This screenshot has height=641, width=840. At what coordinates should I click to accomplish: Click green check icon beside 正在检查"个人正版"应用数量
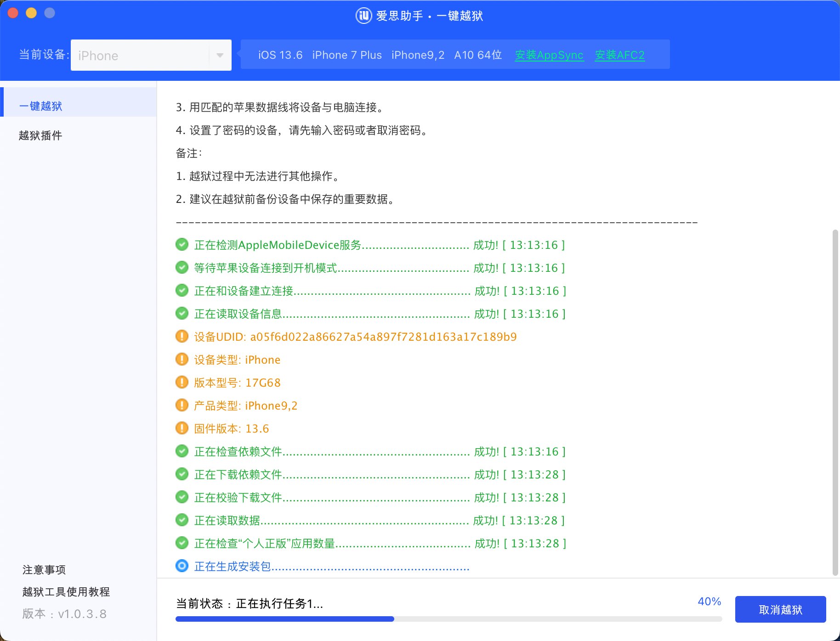(x=182, y=543)
